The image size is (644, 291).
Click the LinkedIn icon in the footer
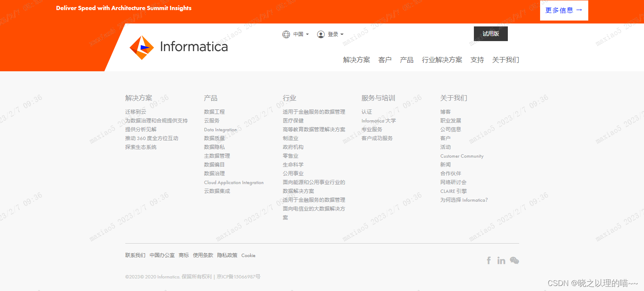(x=501, y=260)
